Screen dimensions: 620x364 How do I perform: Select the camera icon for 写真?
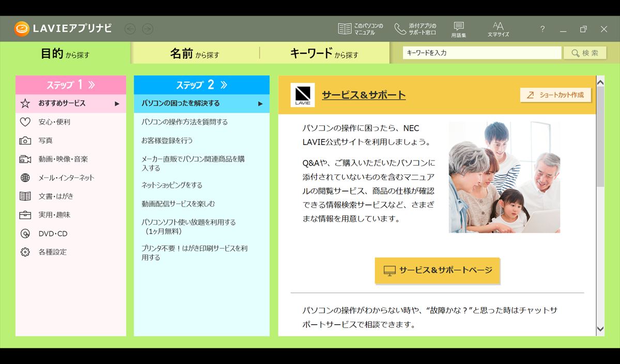25,140
